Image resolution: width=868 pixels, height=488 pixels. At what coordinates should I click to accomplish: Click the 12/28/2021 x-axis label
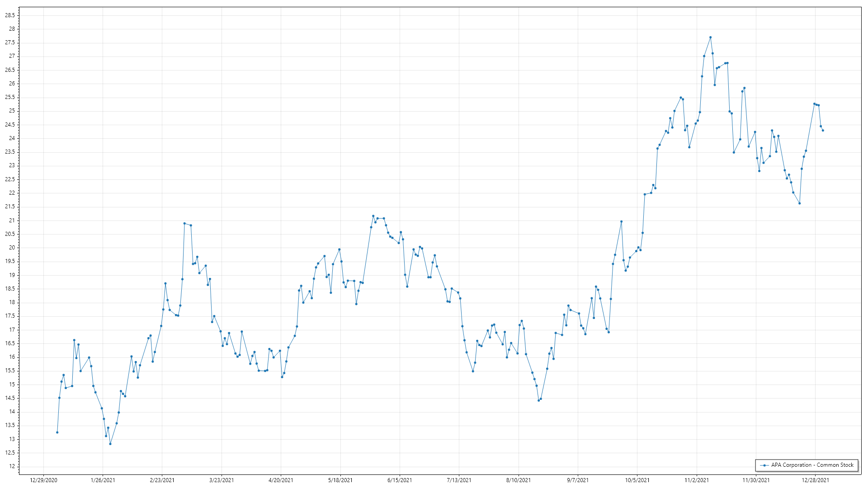pyautogui.click(x=815, y=480)
